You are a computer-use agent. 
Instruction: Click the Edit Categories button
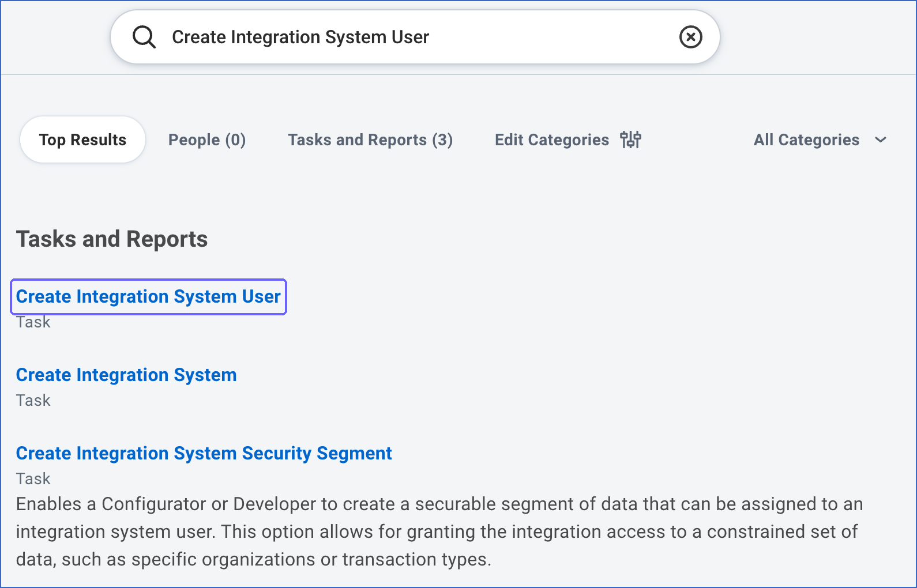pos(568,140)
